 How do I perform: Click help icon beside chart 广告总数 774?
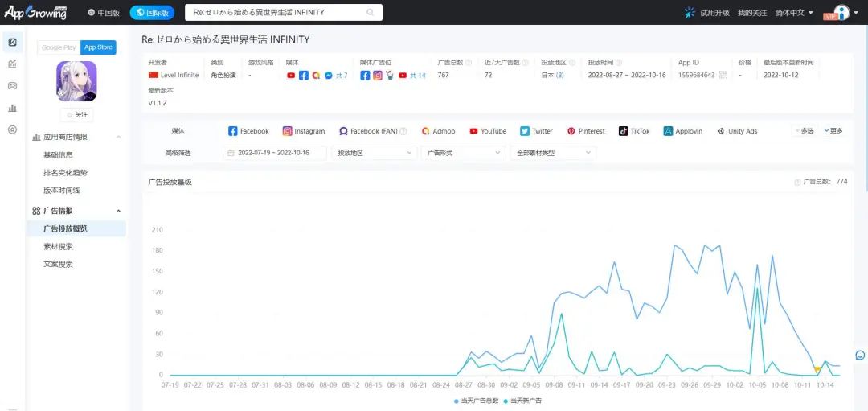[797, 182]
